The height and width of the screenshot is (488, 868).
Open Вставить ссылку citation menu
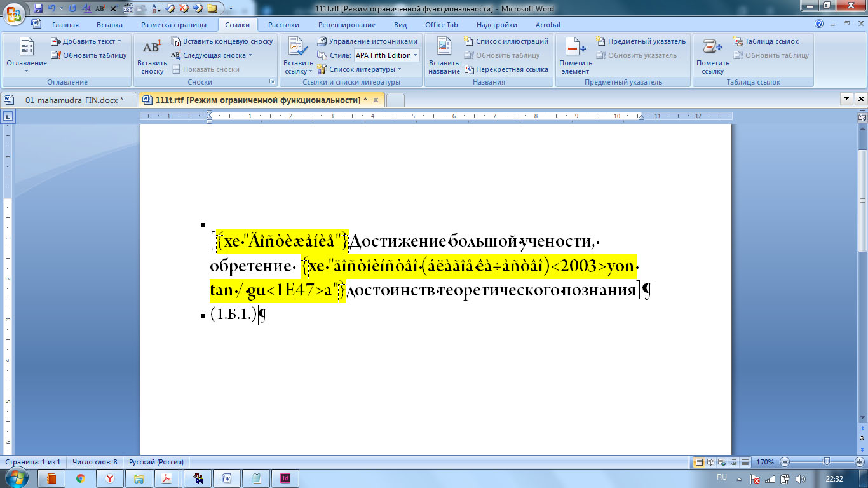298,55
